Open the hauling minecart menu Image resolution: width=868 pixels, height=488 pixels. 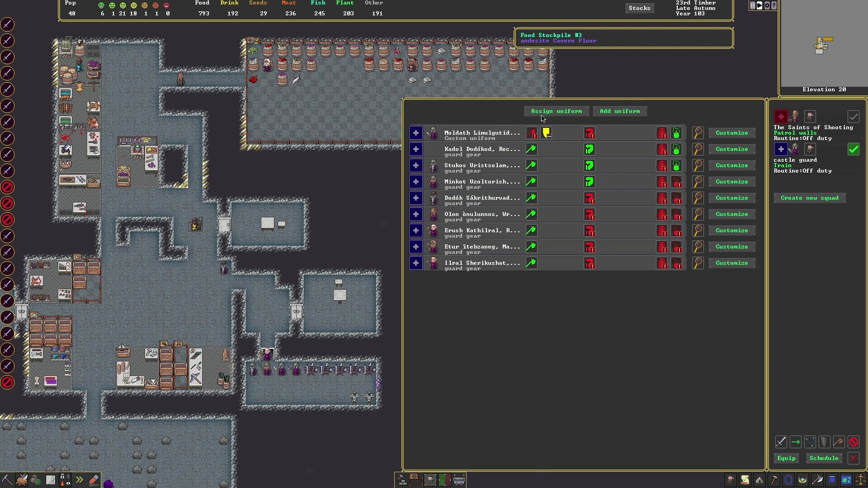[x=459, y=480]
